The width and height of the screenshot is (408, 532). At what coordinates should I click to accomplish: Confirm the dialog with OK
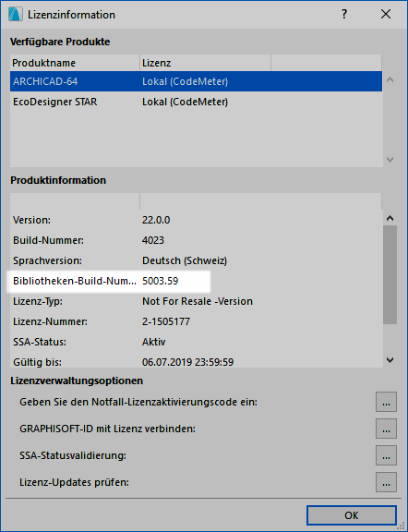click(352, 515)
